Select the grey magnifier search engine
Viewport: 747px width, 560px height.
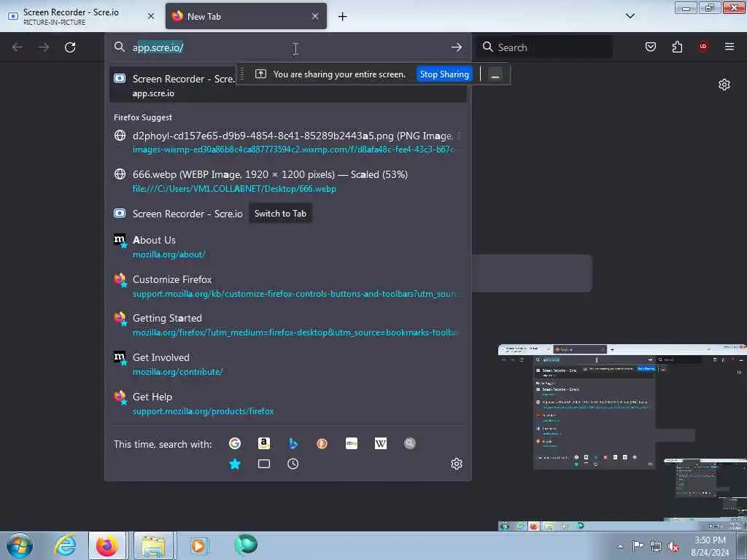click(x=410, y=443)
